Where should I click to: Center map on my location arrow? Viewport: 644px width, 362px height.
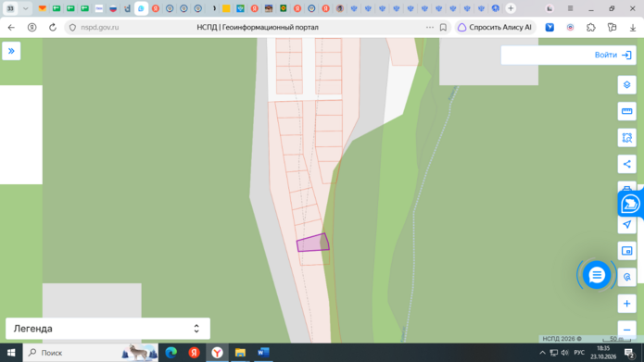(x=626, y=224)
